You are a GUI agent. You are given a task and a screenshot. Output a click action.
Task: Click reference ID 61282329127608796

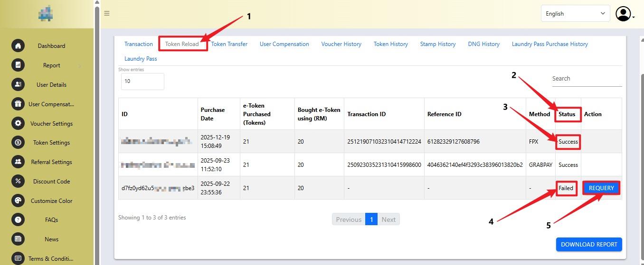coord(454,142)
